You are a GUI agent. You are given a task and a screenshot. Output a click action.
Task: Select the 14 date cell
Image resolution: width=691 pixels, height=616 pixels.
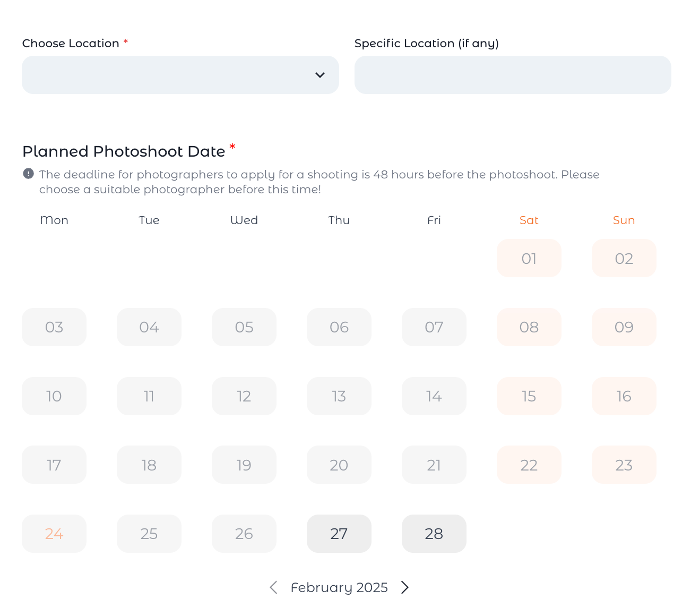[434, 396]
